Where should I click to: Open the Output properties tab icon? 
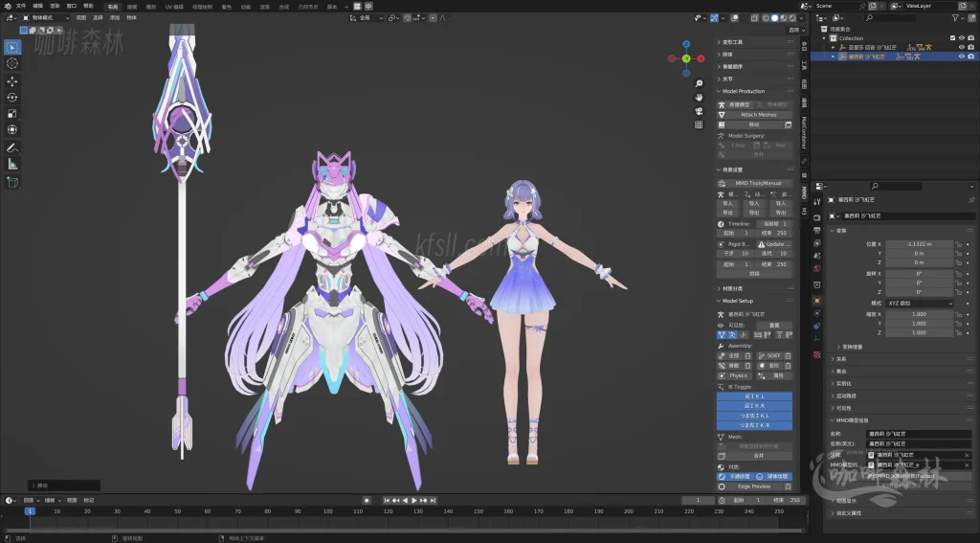(x=817, y=230)
